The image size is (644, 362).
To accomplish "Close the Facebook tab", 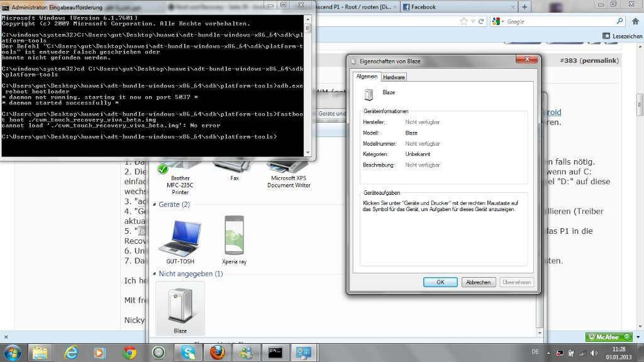I will (513, 7).
